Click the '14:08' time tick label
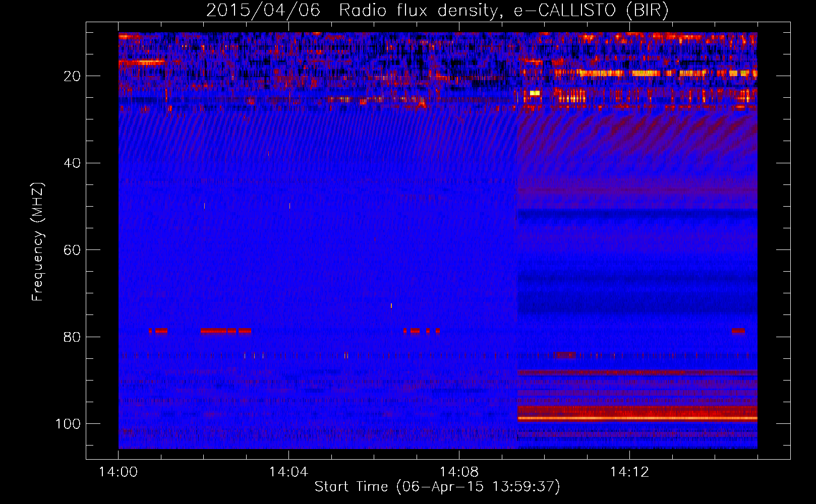The width and height of the screenshot is (816, 504). [459, 472]
